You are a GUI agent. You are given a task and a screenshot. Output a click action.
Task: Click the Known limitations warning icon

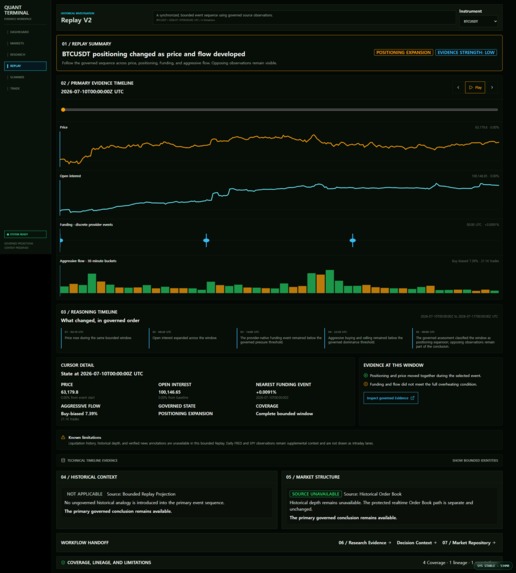click(63, 437)
